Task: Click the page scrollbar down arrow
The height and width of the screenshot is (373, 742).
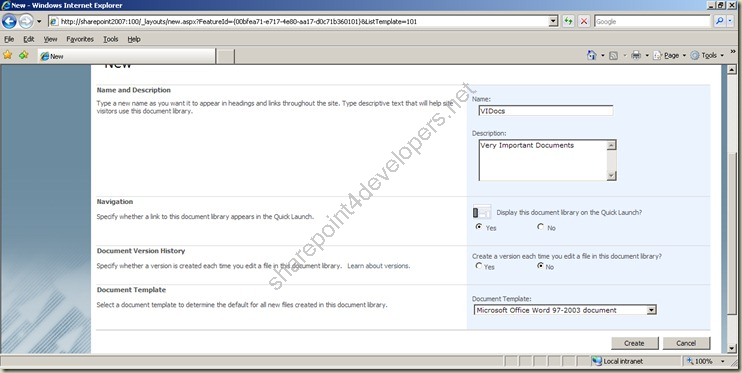Action: tap(732, 349)
